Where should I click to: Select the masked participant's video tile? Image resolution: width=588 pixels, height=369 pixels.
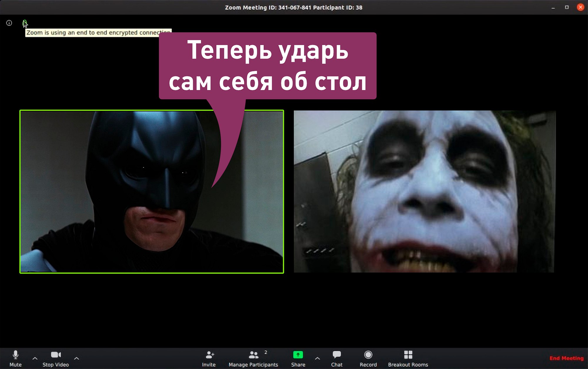coord(152,192)
